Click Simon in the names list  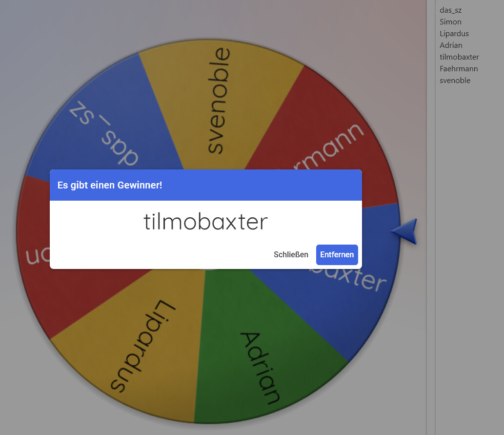(x=450, y=22)
